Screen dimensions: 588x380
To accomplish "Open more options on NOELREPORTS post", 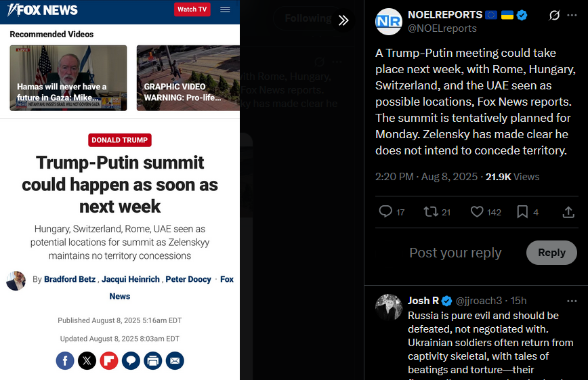I will tap(572, 15).
